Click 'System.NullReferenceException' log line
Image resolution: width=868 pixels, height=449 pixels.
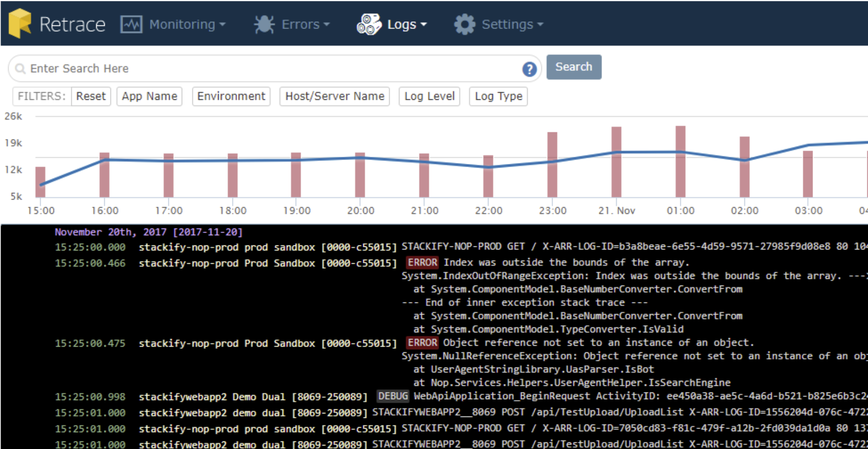(634, 356)
